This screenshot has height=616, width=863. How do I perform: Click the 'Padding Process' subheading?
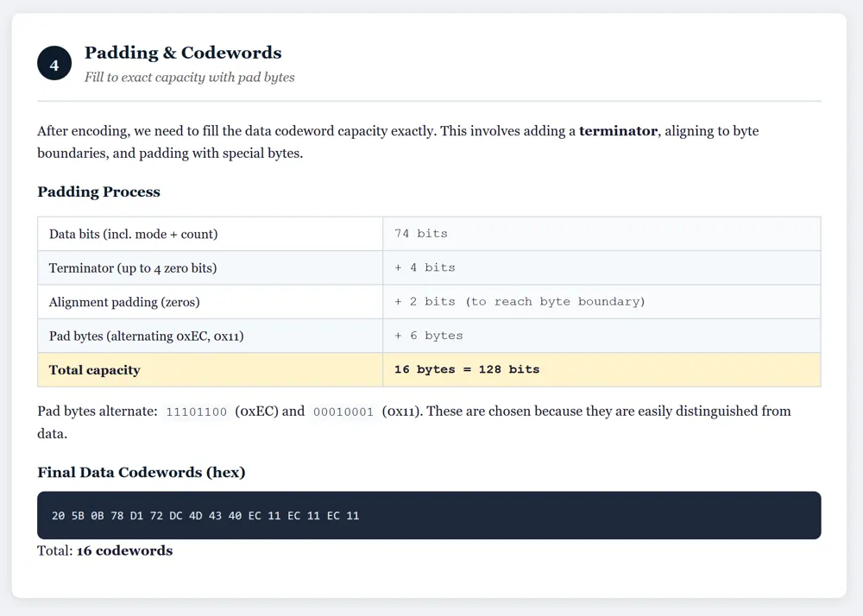pyautogui.click(x=98, y=192)
